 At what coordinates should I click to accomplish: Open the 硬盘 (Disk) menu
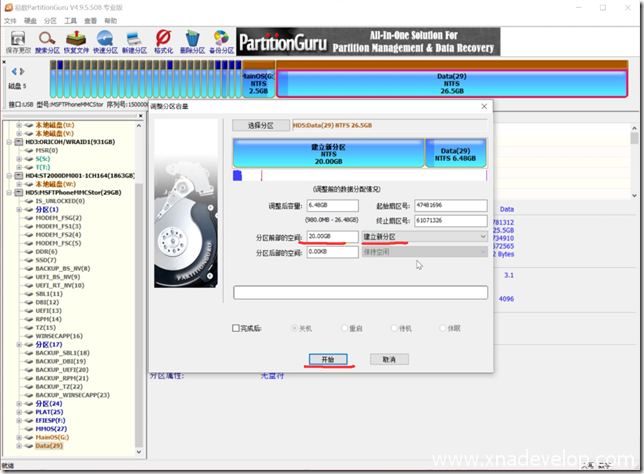pos(29,20)
